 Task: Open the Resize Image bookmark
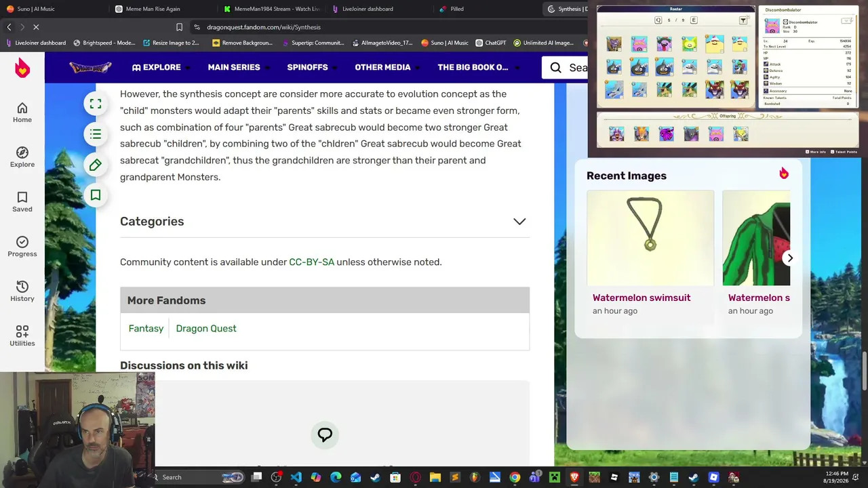171,43
